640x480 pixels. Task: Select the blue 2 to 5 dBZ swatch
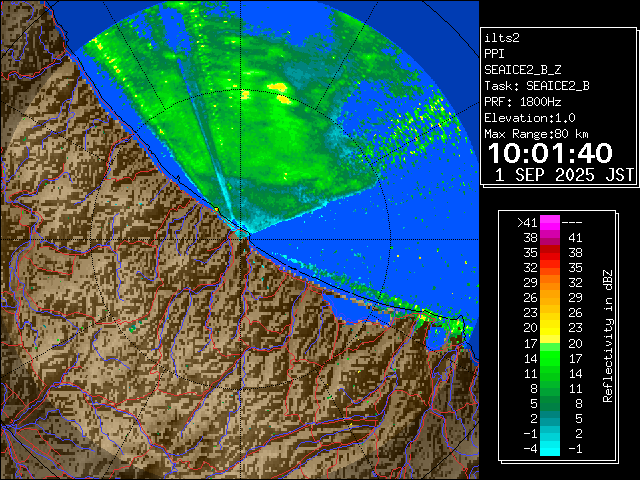550,417
